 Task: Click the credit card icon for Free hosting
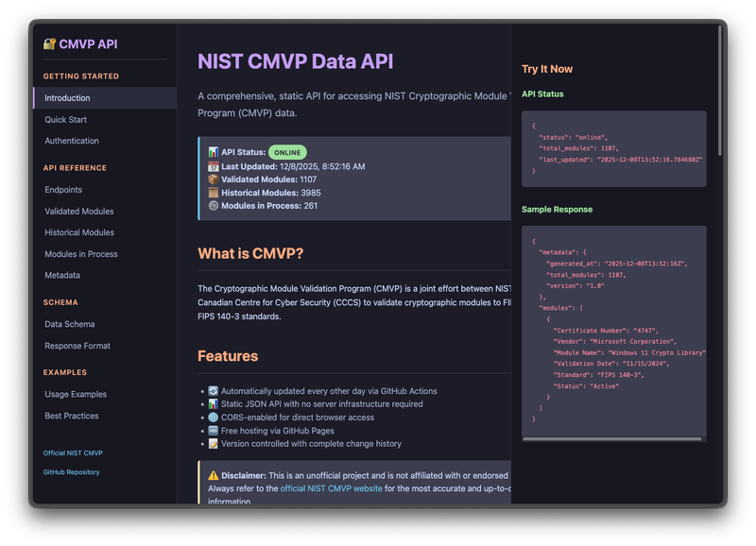click(213, 431)
